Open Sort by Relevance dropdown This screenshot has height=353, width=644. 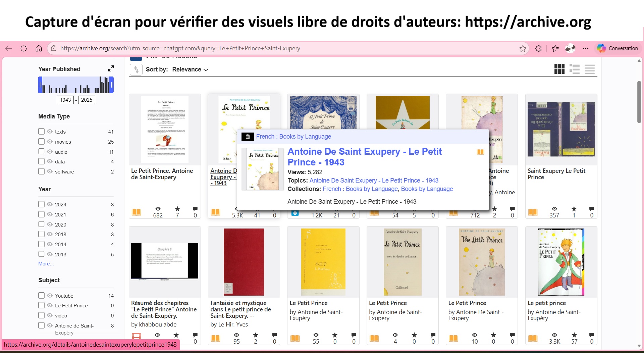(x=190, y=69)
